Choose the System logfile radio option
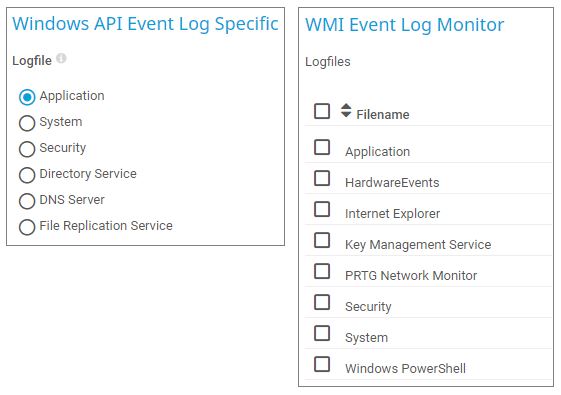The image size is (561, 395). [27, 123]
